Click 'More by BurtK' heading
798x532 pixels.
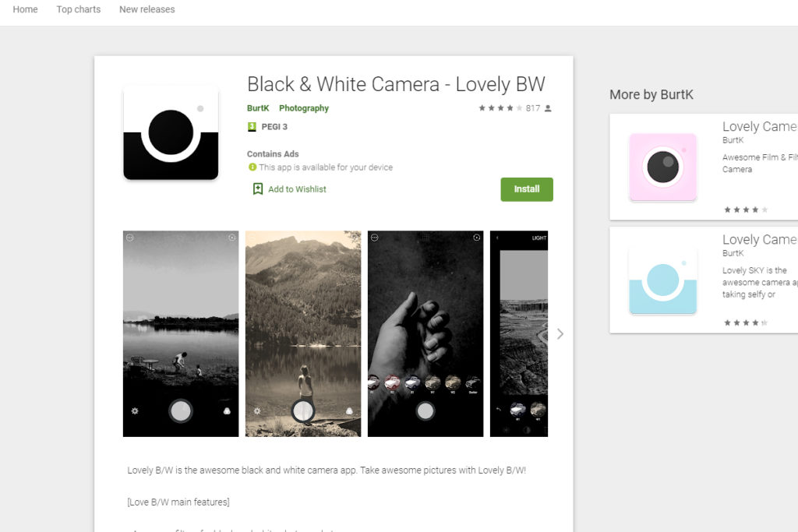[651, 94]
